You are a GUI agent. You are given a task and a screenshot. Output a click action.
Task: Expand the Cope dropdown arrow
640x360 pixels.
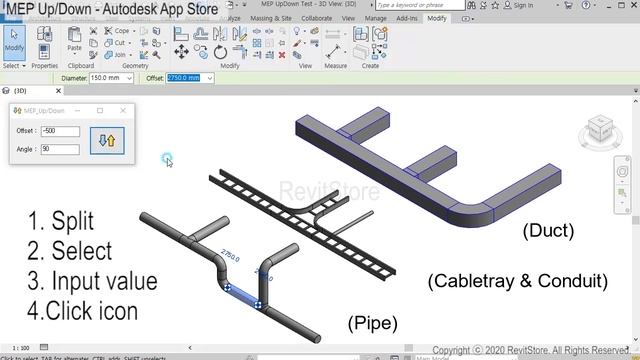coord(134,31)
